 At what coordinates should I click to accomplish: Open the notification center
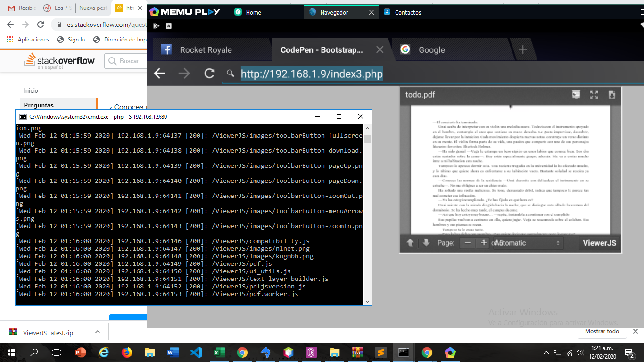click(629, 353)
